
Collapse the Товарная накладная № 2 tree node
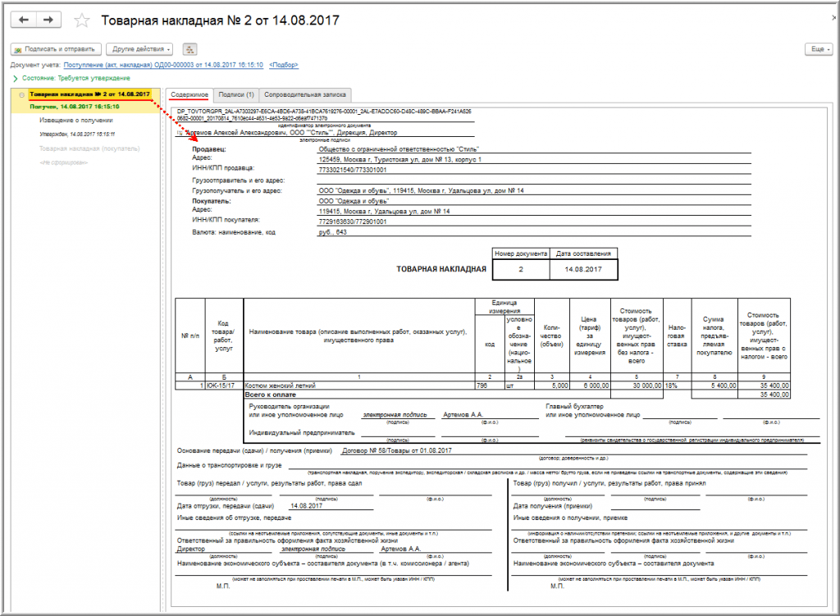[x=21, y=95]
